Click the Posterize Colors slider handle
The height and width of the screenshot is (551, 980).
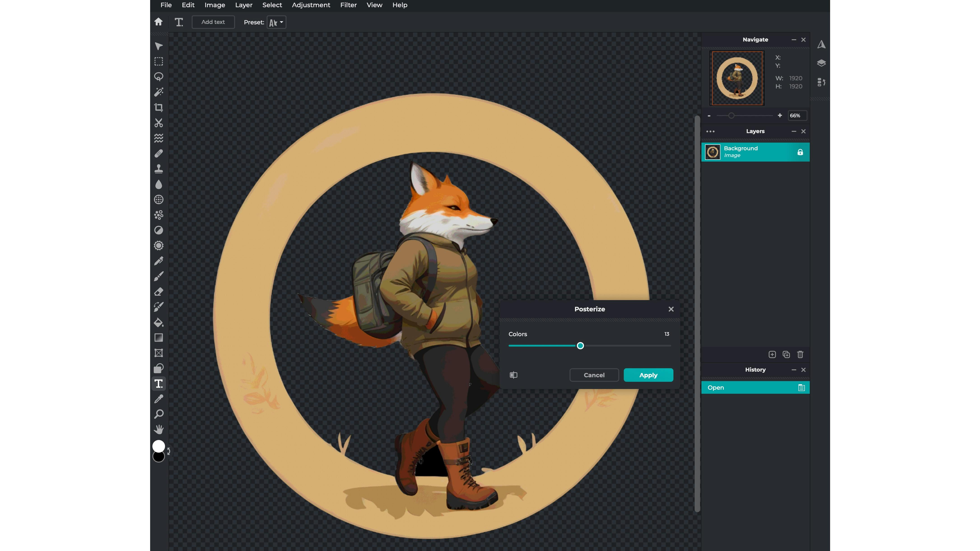tap(580, 346)
